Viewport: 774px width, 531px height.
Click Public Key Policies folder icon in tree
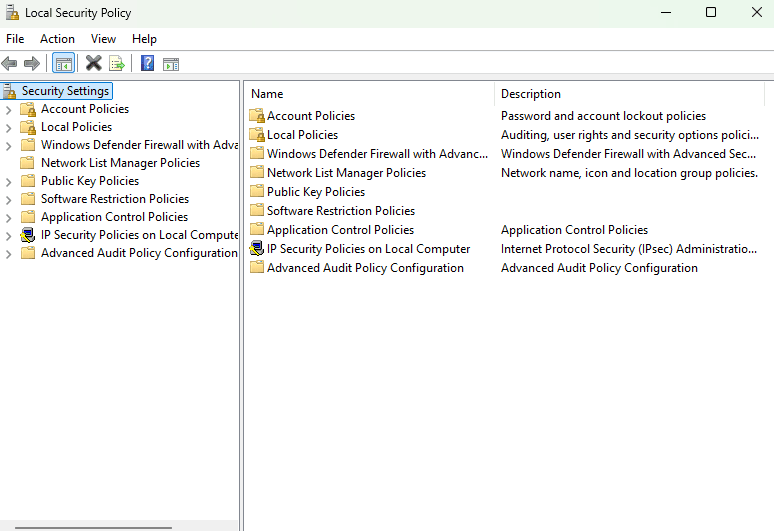click(x=28, y=181)
